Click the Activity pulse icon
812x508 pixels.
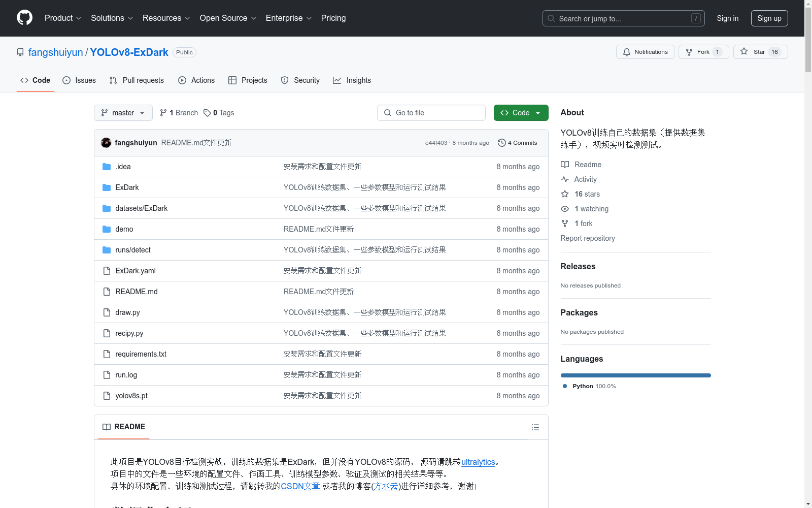565,179
